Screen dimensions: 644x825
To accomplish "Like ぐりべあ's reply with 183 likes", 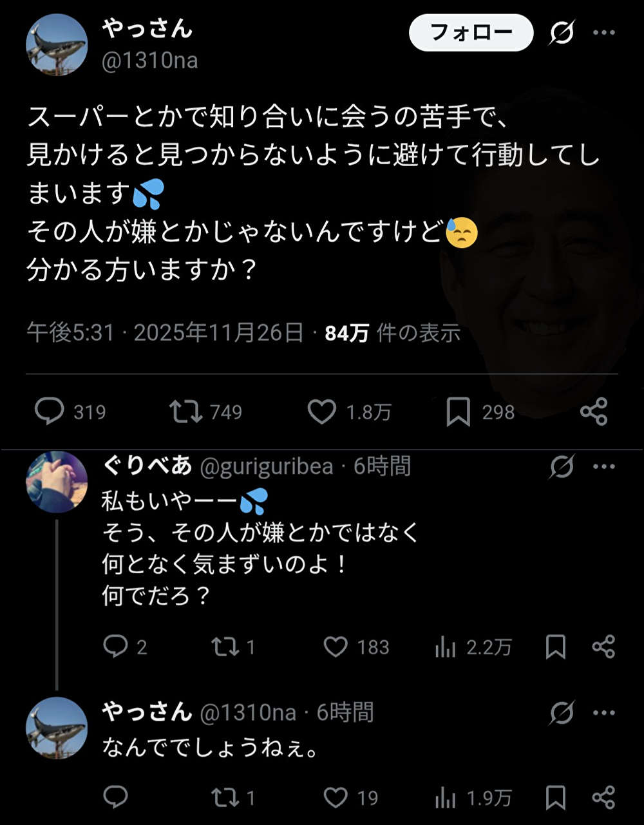I will coord(336,647).
